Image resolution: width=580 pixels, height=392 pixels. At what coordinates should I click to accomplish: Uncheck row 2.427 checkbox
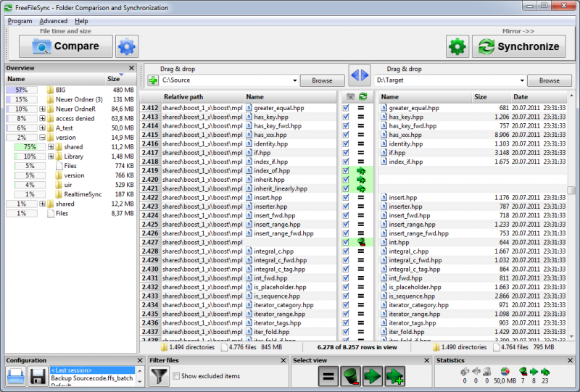346,242
